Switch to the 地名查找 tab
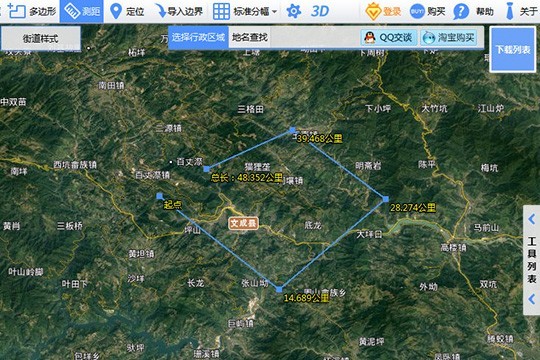The width and height of the screenshot is (540, 360). click(x=250, y=37)
